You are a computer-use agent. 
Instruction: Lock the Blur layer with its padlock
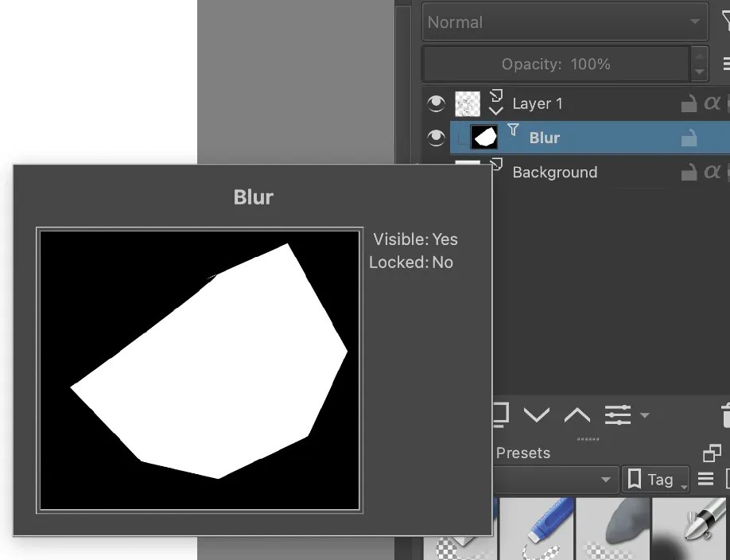tap(687, 135)
